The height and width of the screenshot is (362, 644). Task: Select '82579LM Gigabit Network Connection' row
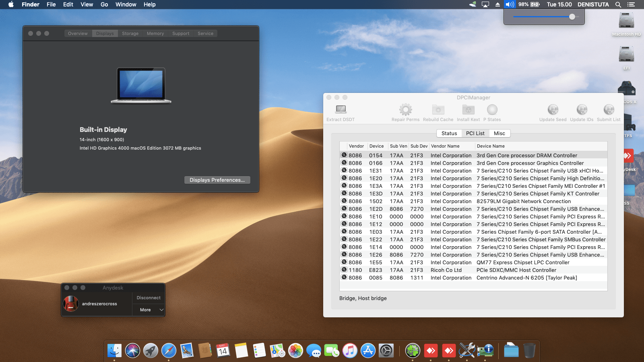473,201
